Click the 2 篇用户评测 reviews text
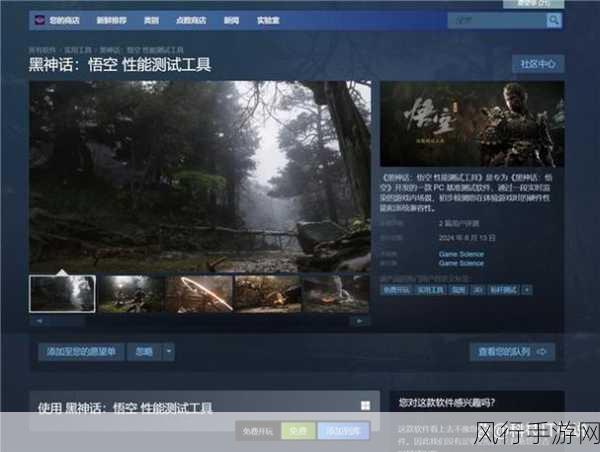The image size is (600, 452). coord(459,224)
